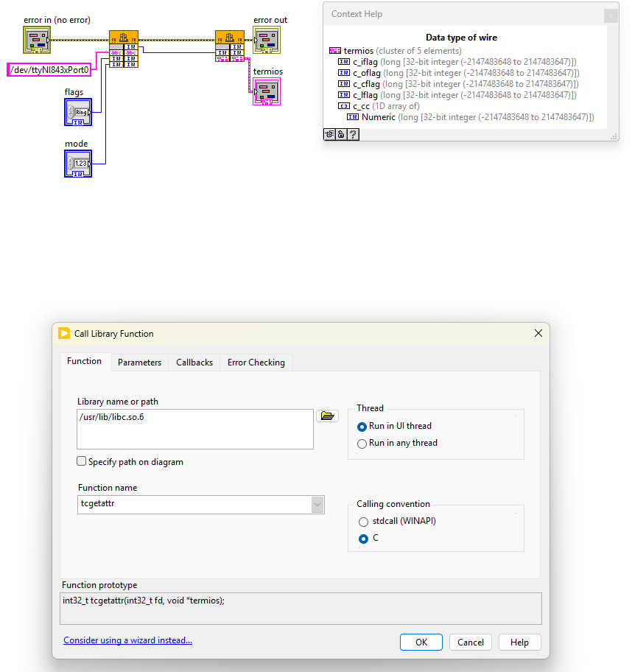Switch calling convention to stdcall (WINAPI)
Screen dimensions: 632x672
[x=365, y=522]
